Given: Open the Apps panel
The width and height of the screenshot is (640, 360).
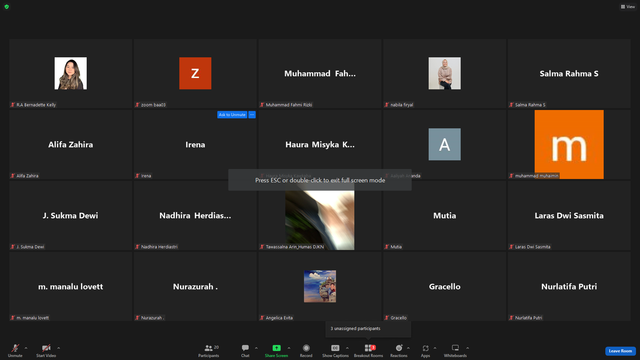Looking at the screenshot, I should click(425, 350).
